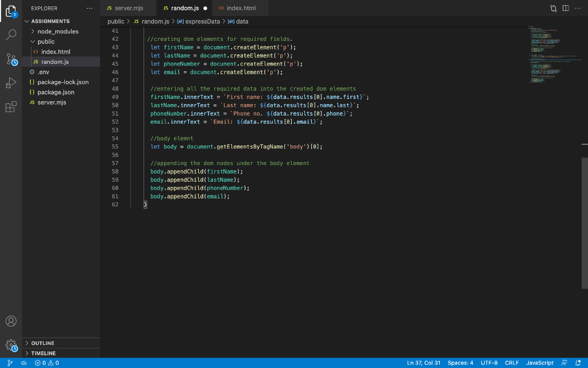
Task: Collapse the public folder
Action: click(x=46, y=41)
